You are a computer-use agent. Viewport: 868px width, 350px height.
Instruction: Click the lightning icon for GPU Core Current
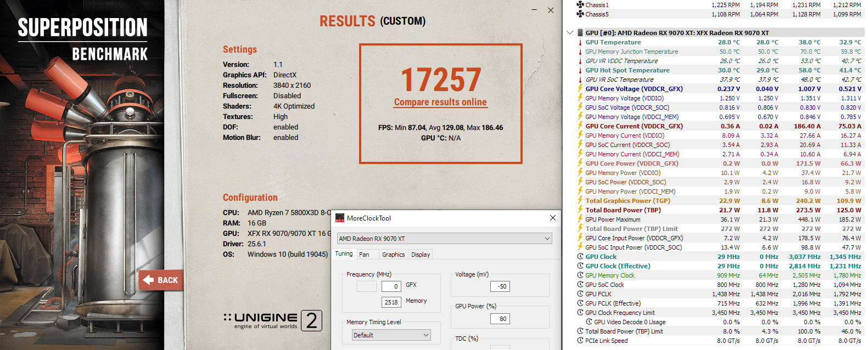pyautogui.click(x=580, y=126)
